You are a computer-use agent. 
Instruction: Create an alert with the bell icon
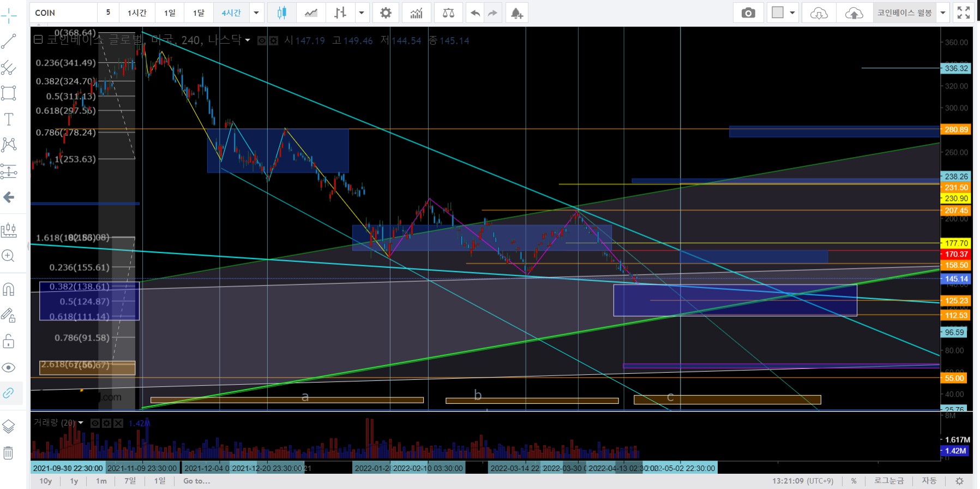pos(516,13)
